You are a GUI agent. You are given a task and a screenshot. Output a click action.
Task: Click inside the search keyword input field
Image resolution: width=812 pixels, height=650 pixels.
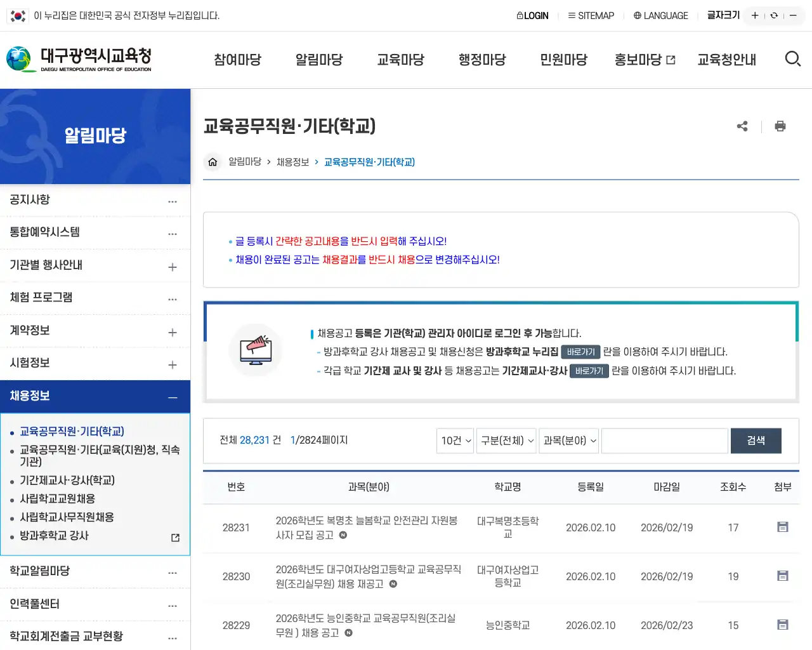(664, 441)
